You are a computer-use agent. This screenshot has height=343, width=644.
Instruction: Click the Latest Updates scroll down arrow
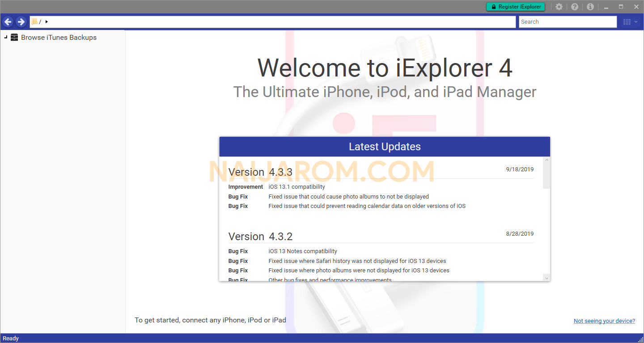click(547, 278)
